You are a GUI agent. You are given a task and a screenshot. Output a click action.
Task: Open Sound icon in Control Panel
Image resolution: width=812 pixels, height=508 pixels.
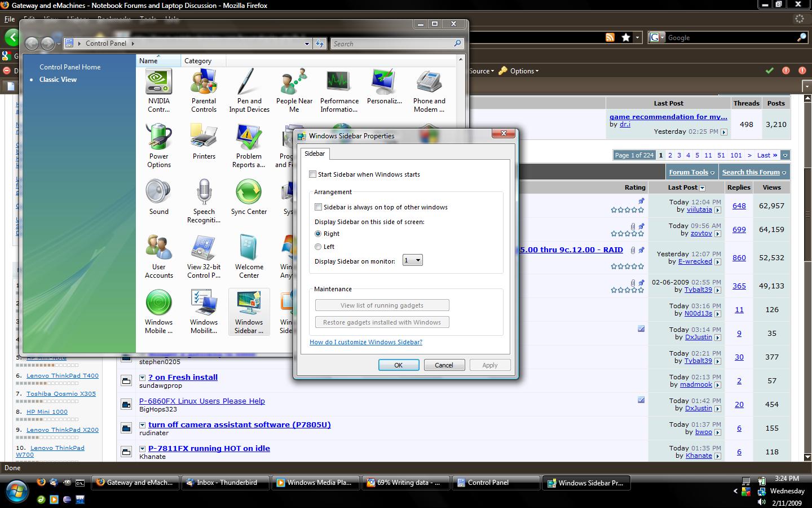click(x=158, y=197)
